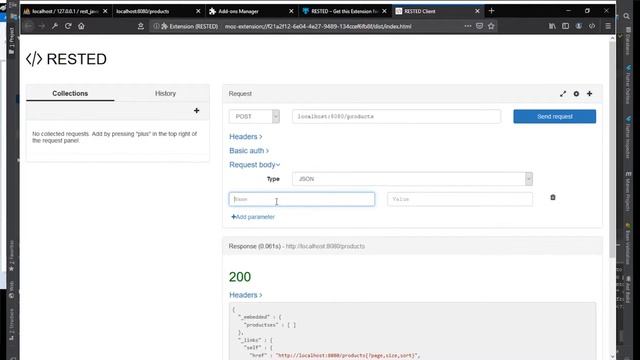Viewport: 640px width, 360px height.
Task: Click the parameter Name field
Action: [x=302, y=199]
